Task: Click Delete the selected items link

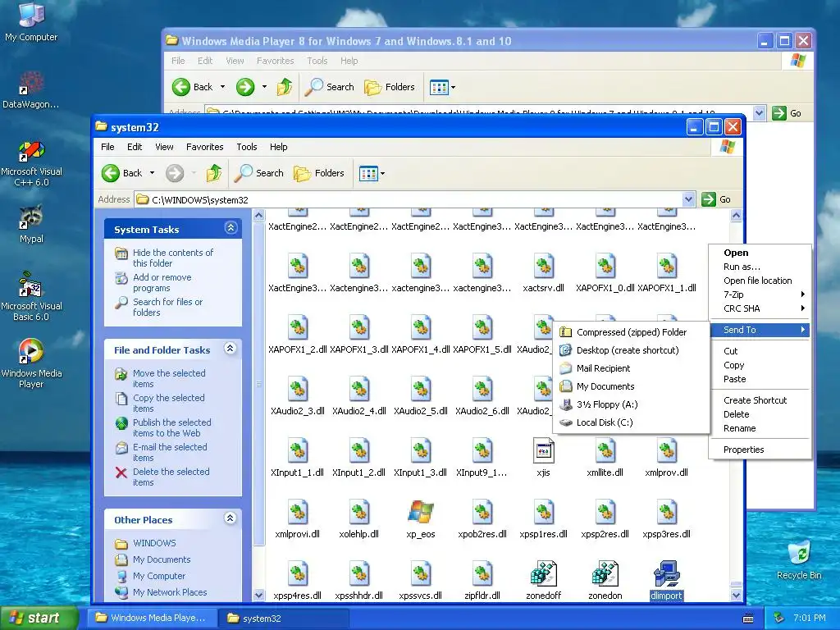Action: pos(171,477)
